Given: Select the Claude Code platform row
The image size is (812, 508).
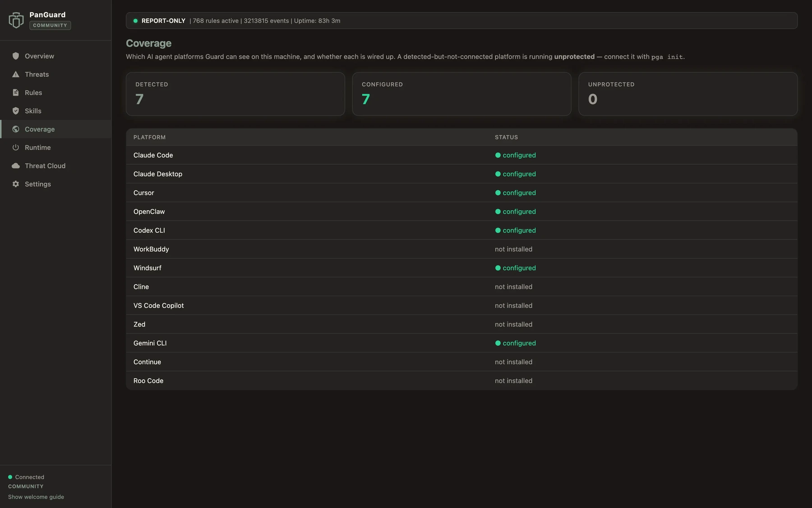Looking at the screenshot, I should tap(461, 155).
